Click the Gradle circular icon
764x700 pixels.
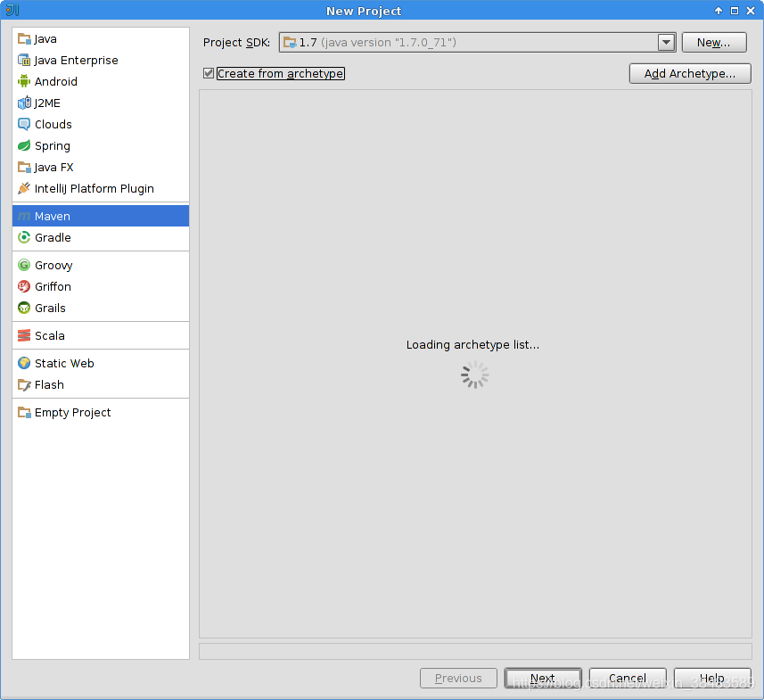tap(24, 237)
